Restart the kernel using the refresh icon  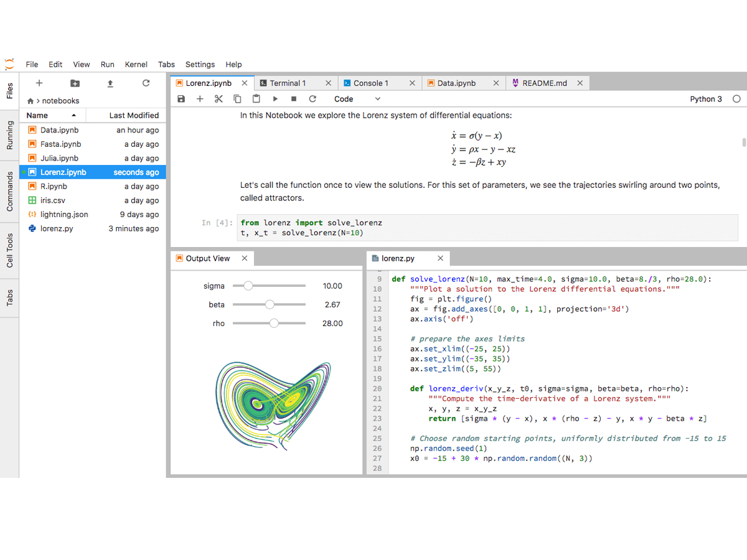coord(312,99)
